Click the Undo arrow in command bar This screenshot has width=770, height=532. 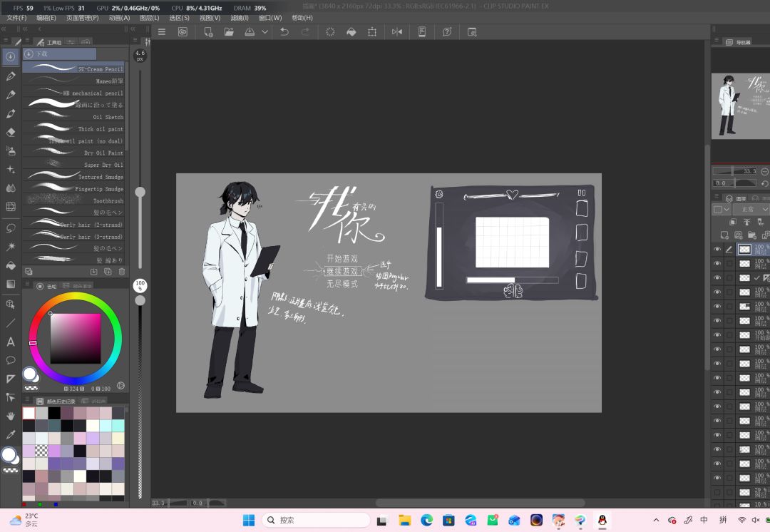pos(284,32)
